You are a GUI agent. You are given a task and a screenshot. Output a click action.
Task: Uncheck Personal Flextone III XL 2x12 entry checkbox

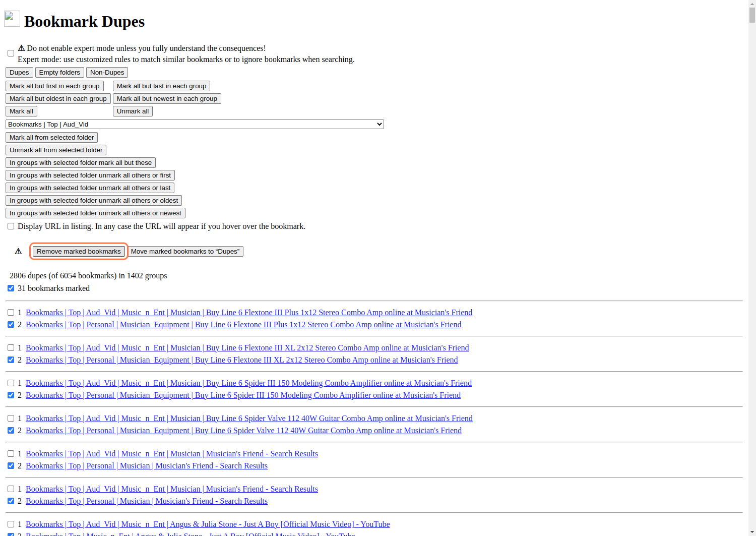pyautogui.click(x=11, y=360)
